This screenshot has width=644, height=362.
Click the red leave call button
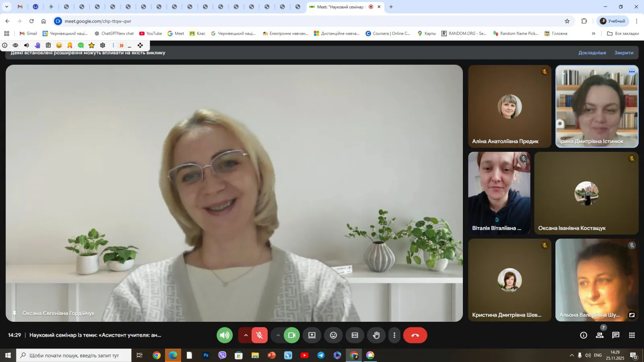click(415, 335)
